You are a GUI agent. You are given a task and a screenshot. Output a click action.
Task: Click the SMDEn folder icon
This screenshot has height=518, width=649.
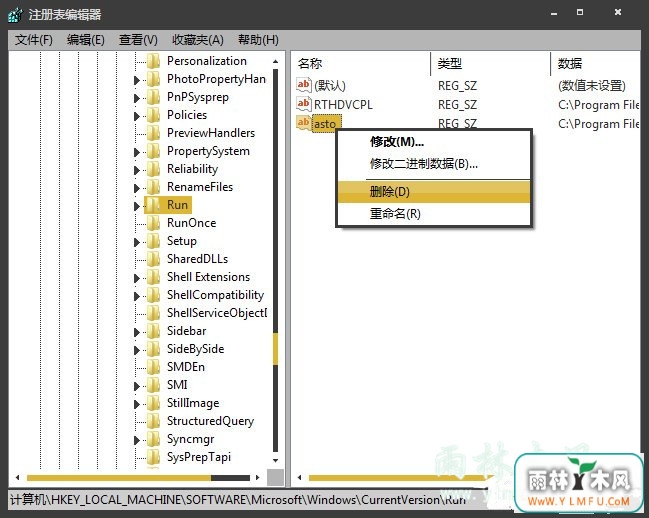[x=154, y=367]
